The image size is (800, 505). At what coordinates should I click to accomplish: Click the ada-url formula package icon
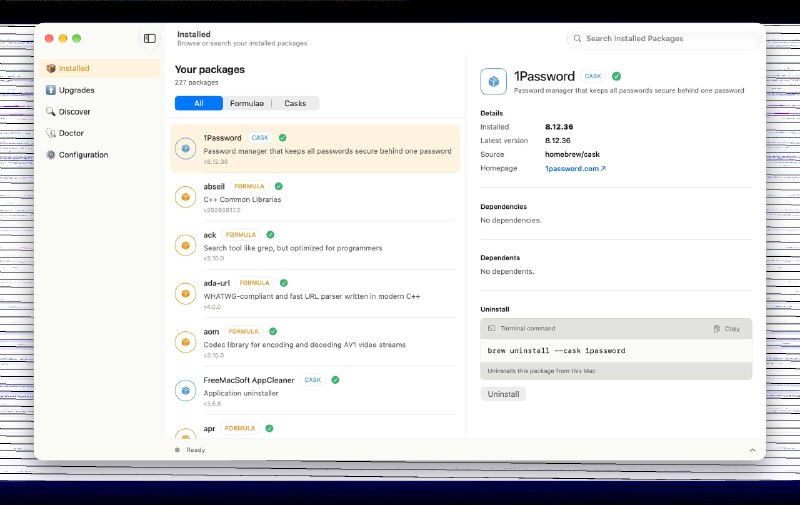[x=186, y=294]
